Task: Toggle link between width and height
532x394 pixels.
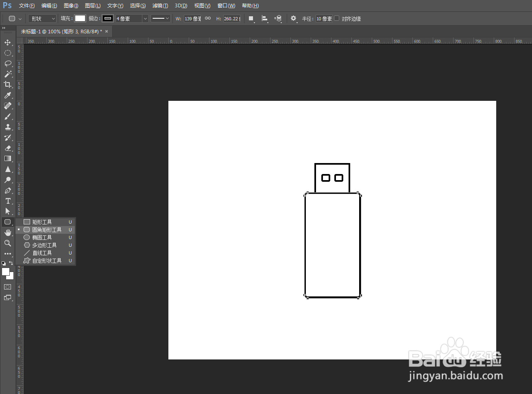Action: [208, 19]
